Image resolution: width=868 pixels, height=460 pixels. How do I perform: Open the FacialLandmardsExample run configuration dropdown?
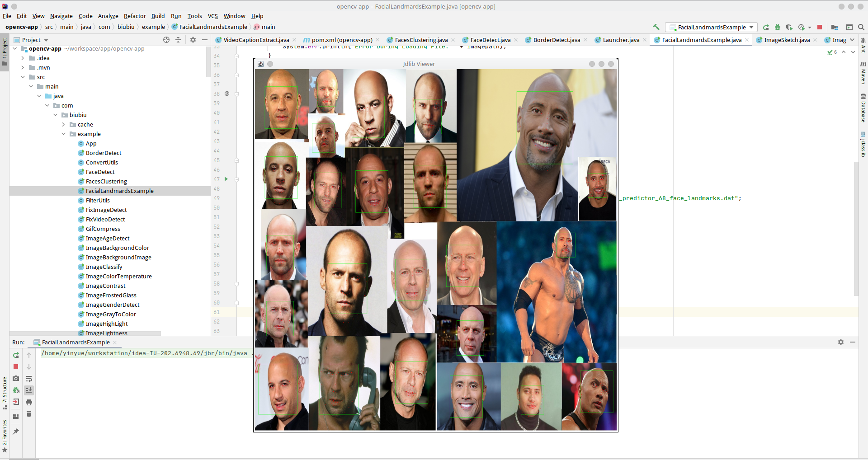(x=711, y=27)
